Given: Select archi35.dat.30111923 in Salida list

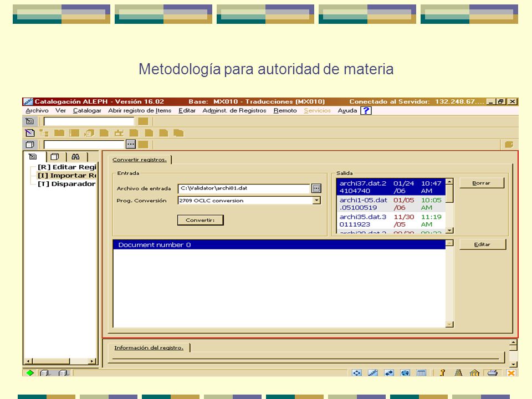Looking at the screenshot, I should (x=391, y=221).
